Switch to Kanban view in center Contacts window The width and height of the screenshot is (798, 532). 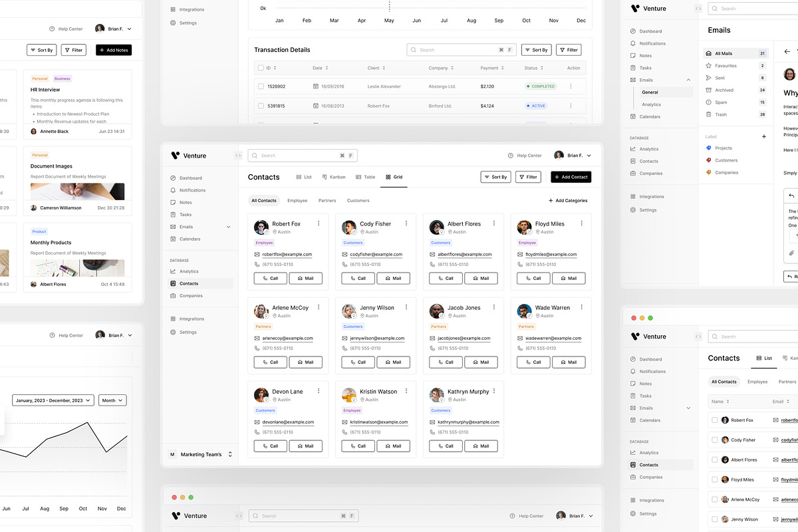334,177
